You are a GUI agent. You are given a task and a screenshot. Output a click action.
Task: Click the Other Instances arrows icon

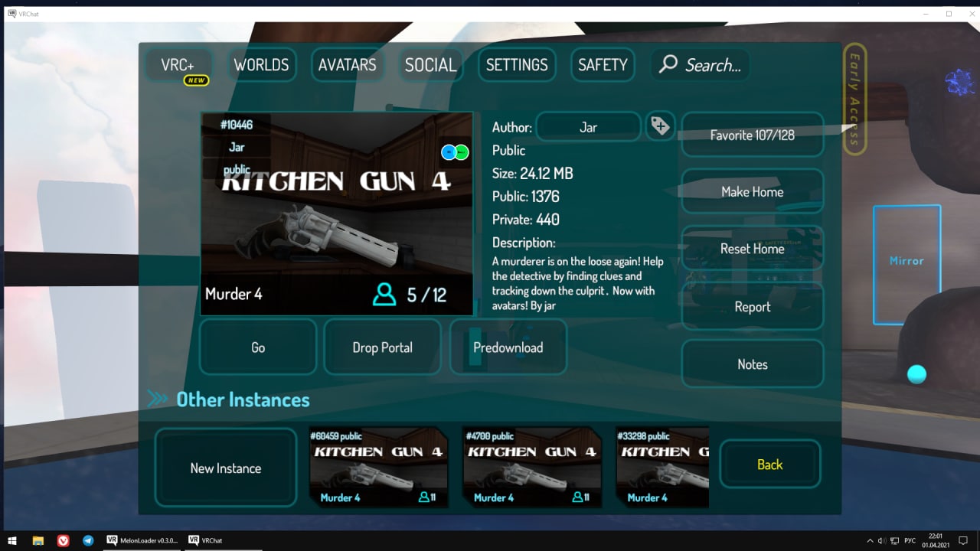click(158, 399)
